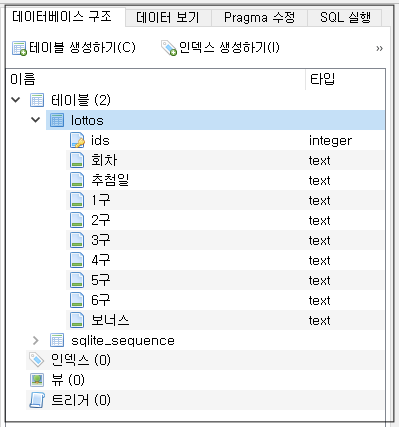Select the 보너스 field name
Viewport: 399px width, 427px height.
pos(110,320)
